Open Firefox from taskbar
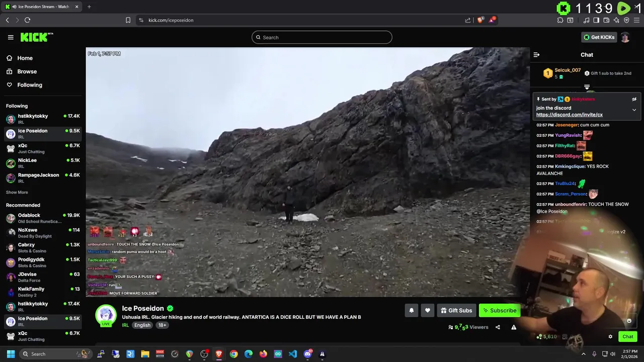The width and height of the screenshot is (644, 362). (263, 354)
